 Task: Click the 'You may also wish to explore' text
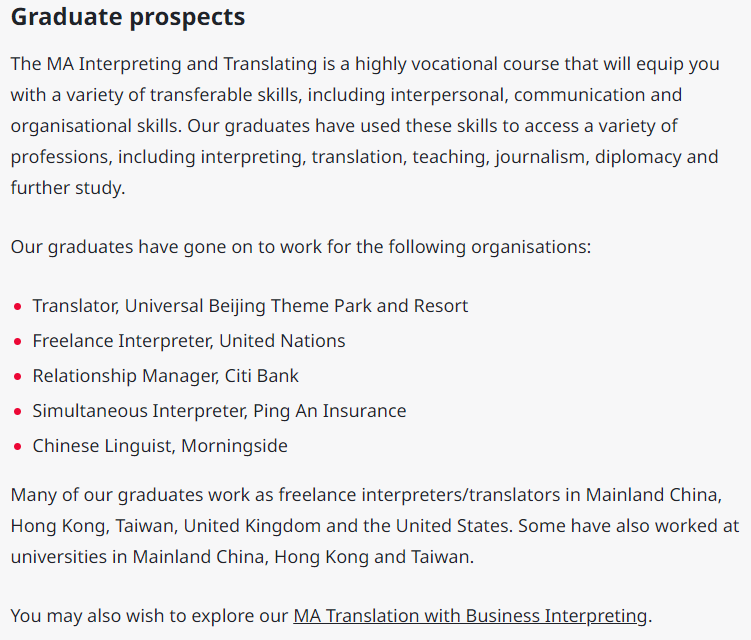click(149, 616)
